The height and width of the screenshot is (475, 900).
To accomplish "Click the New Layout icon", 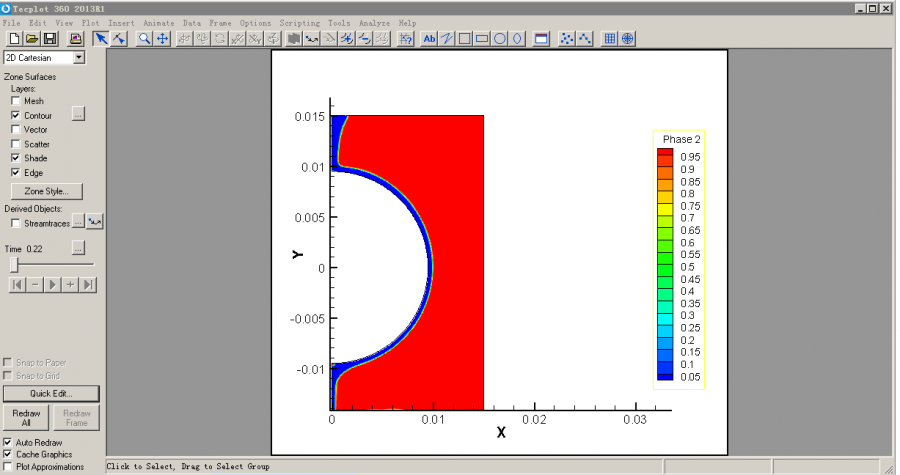I will (14, 39).
